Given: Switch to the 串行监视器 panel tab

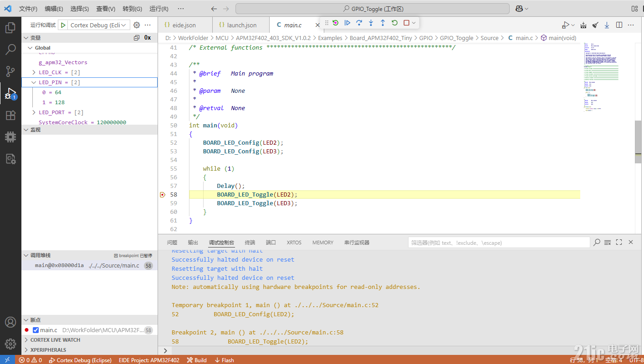Looking at the screenshot, I should 357,243.
